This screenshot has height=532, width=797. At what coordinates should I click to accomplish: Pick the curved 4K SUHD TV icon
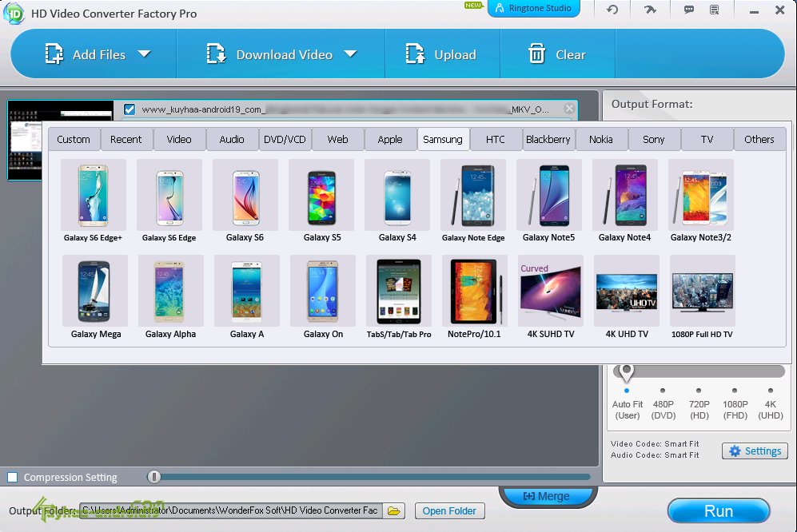(551, 291)
